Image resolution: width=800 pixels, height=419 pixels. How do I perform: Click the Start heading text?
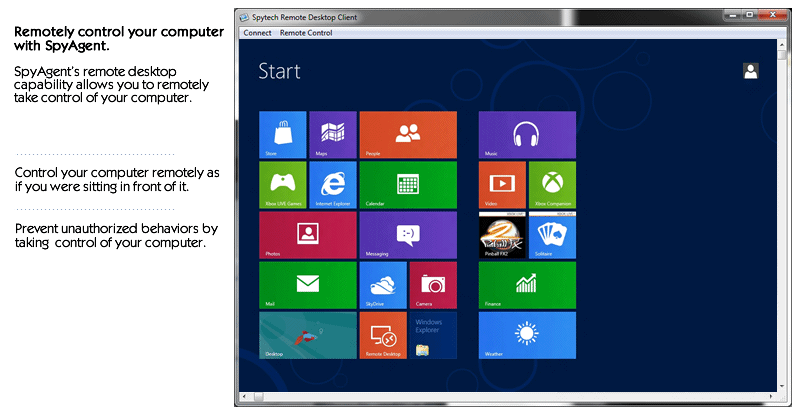(279, 71)
